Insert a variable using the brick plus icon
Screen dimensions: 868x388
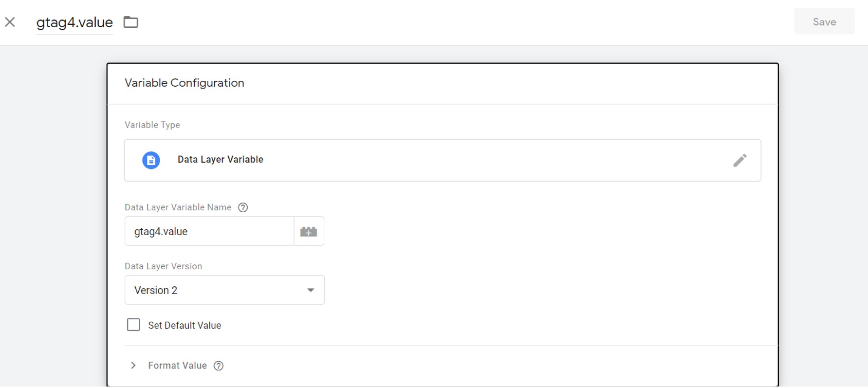pos(309,231)
